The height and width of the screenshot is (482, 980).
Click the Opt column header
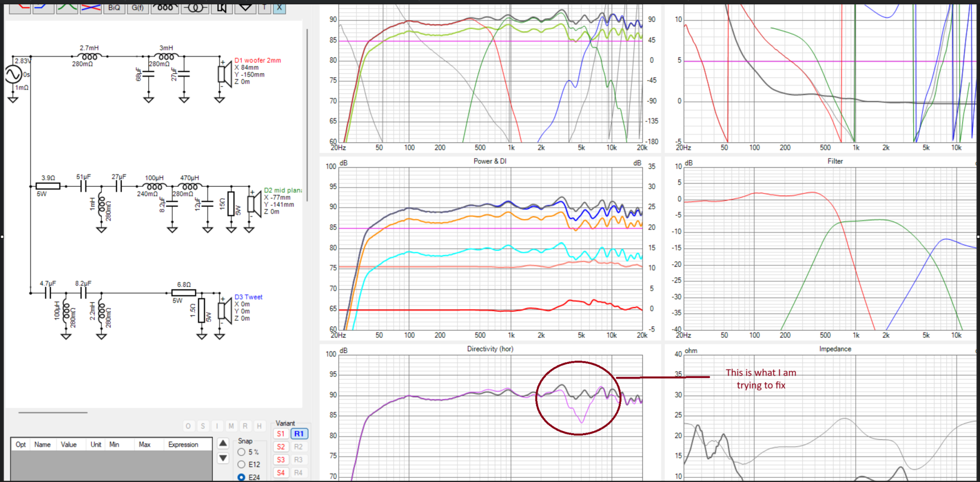pyautogui.click(x=21, y=444)
